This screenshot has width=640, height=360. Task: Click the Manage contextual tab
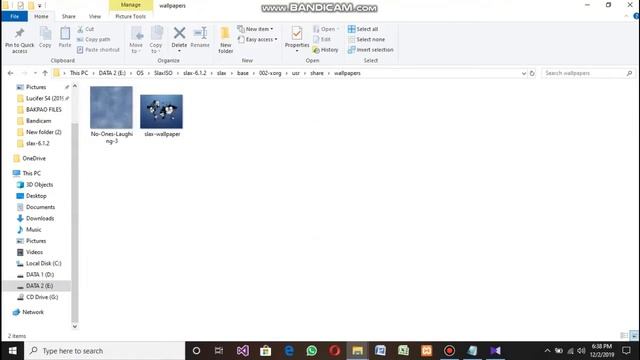[131, 5]
